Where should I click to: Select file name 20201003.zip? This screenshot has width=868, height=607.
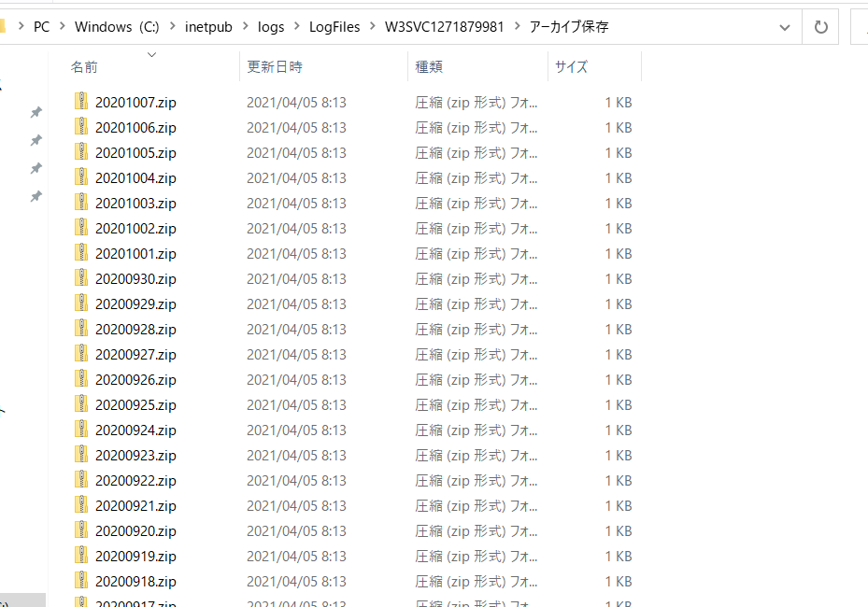point(135,203)
